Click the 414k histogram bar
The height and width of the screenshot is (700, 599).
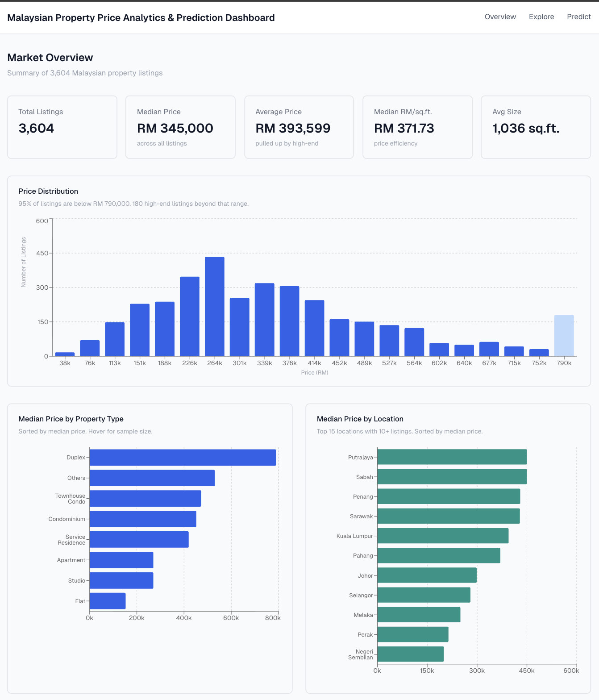[x=315, y=328]
